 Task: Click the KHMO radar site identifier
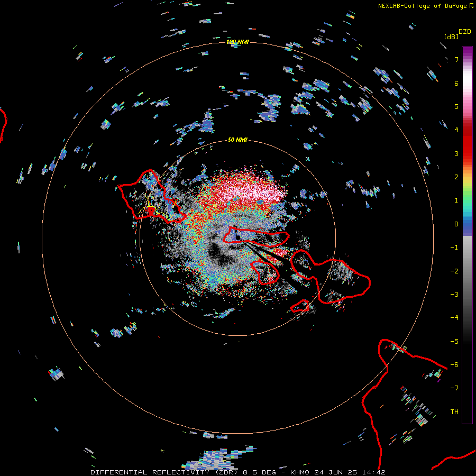click(300, 472)
